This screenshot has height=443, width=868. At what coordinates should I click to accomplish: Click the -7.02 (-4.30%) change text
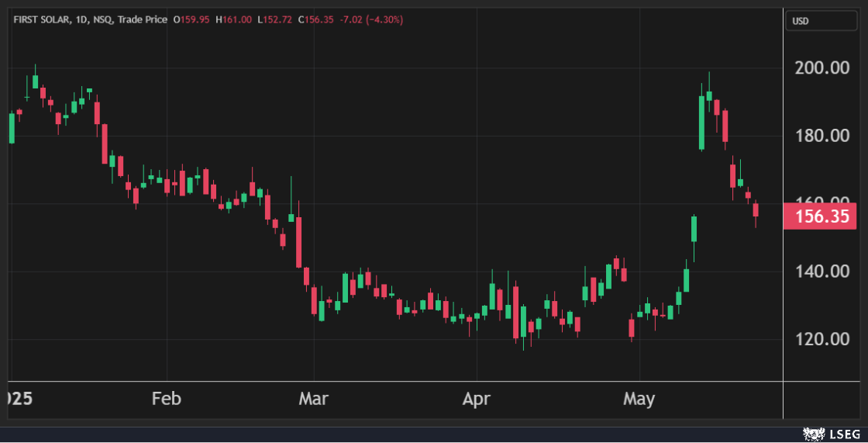(x=371, y=19)
